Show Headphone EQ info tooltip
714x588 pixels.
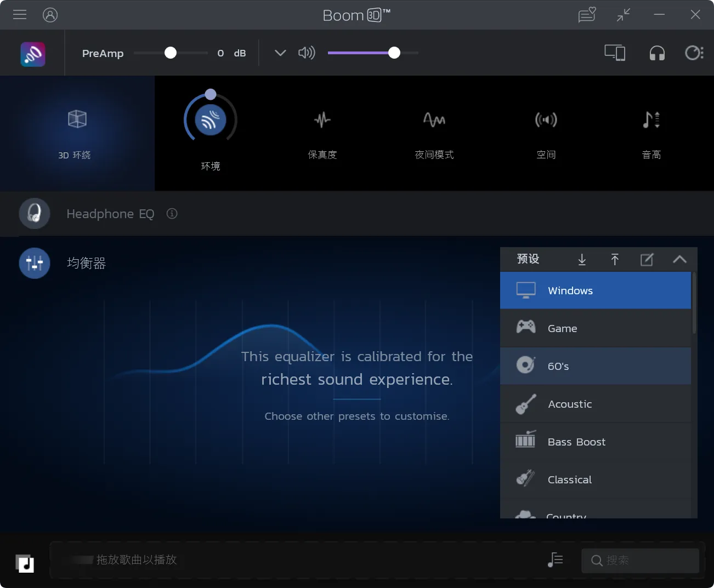(172, 214)
